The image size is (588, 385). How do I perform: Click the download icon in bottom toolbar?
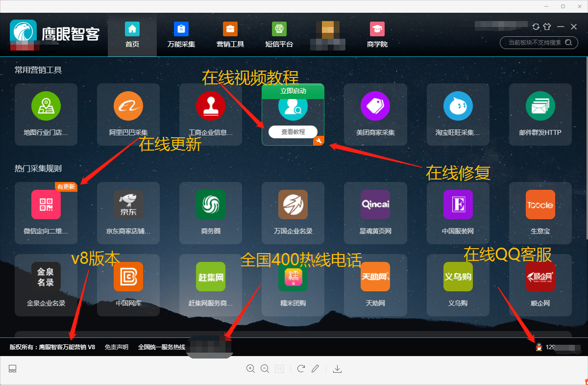pyautogui.click(x=337, y=368)
